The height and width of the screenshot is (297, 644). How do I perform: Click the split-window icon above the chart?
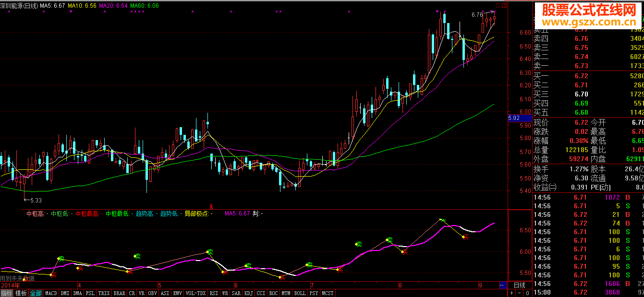click(x=504, y=5)
